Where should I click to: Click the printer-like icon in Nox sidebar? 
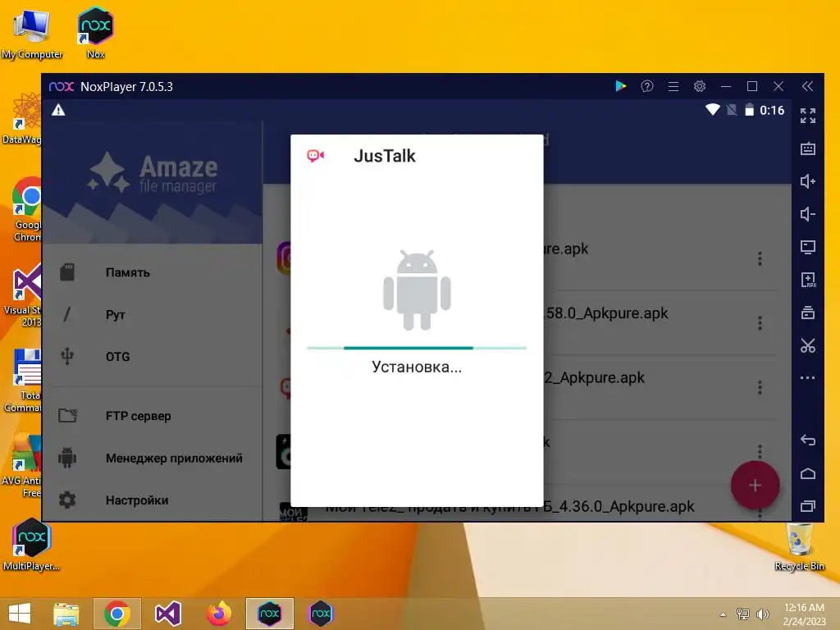pos(808,313)
